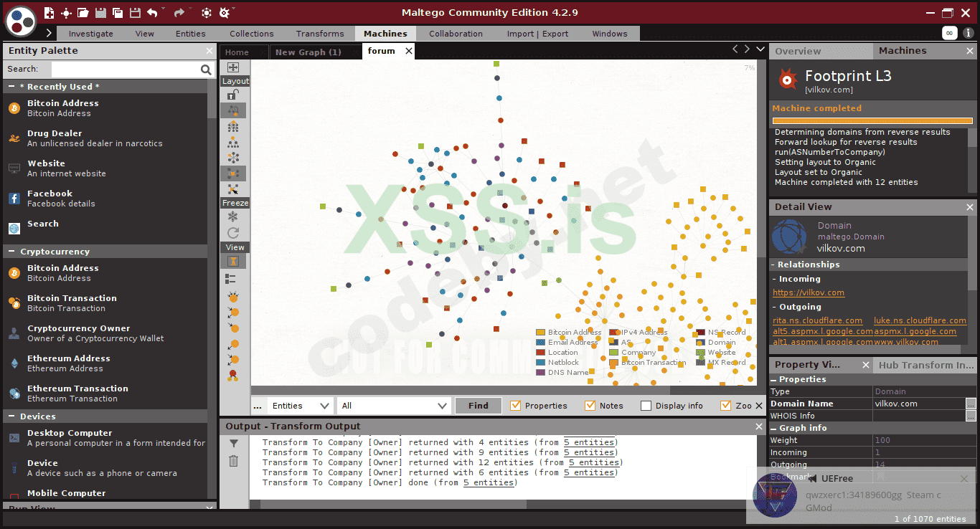
Task: Open the Maltego application menu logo
Action: [21, 20]
